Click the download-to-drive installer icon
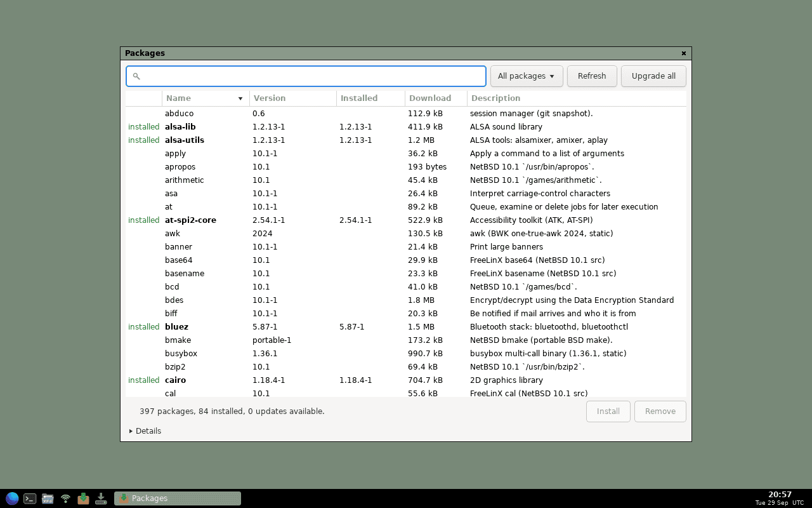Viewport: 812px width, 508px height. coord(101,498)
